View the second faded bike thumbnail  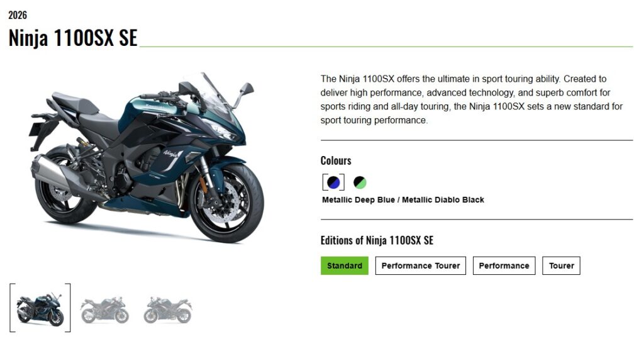(x=105, y=310)
